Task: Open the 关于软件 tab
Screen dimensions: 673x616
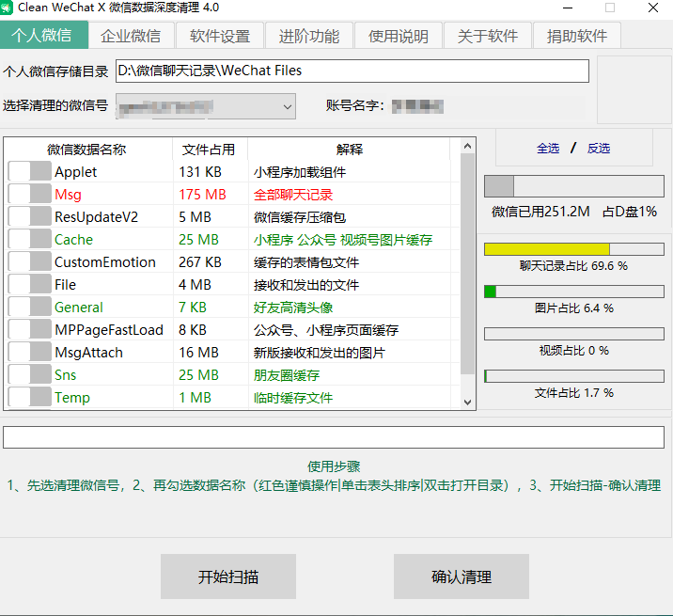Action: pos(488,36)
